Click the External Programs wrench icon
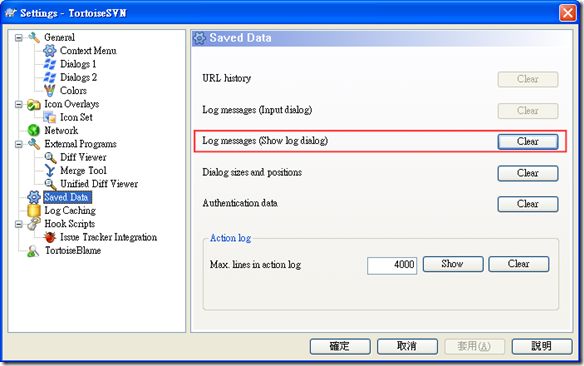 (x=34, y=144)
